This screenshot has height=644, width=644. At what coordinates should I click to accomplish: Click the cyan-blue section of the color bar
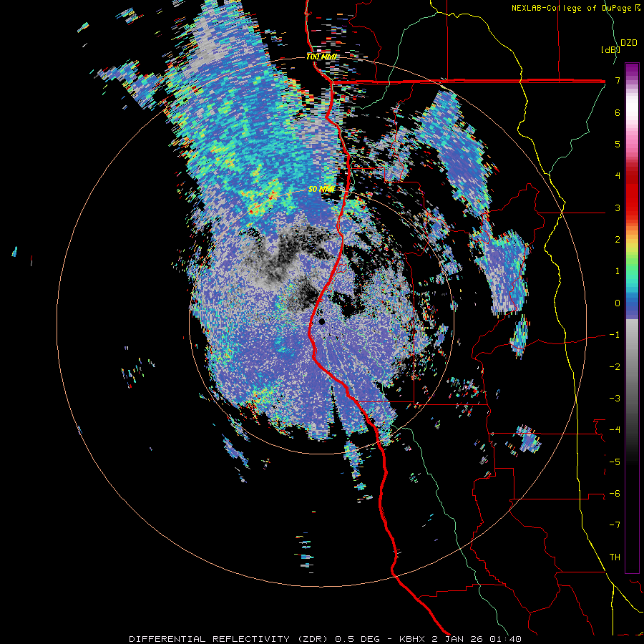pos(632,296)
